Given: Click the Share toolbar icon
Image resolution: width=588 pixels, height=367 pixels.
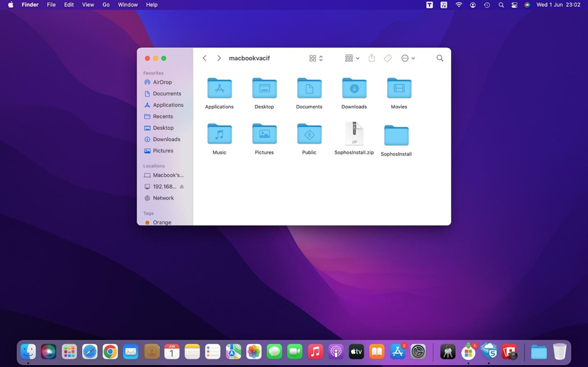Looking at the screenshot, I should [371, 58].
